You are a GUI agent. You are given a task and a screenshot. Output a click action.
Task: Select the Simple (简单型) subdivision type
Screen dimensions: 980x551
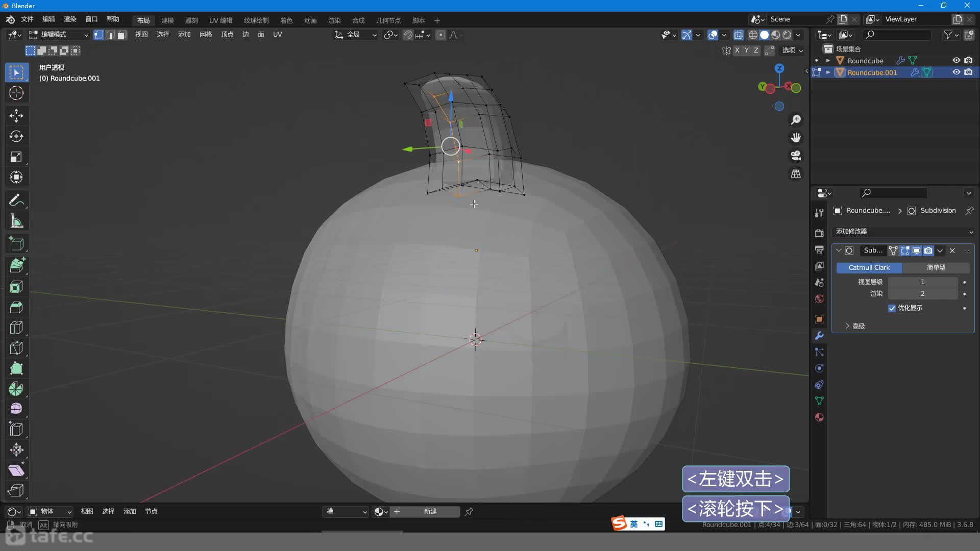coord(936,268)
